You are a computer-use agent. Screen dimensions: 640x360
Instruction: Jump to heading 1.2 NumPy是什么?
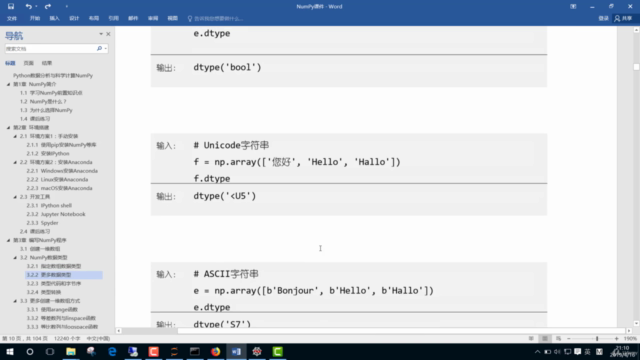click(x=43, y=101)
